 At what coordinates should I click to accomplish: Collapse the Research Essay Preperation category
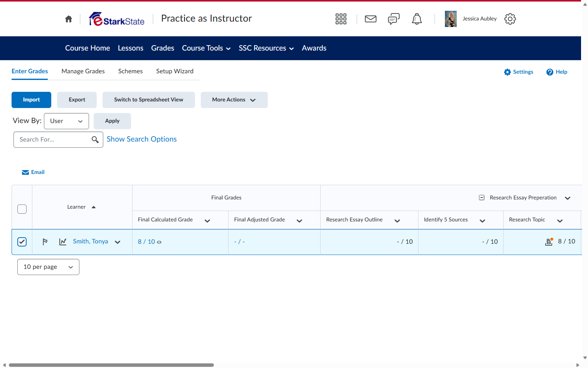click(x=482, y=198)
